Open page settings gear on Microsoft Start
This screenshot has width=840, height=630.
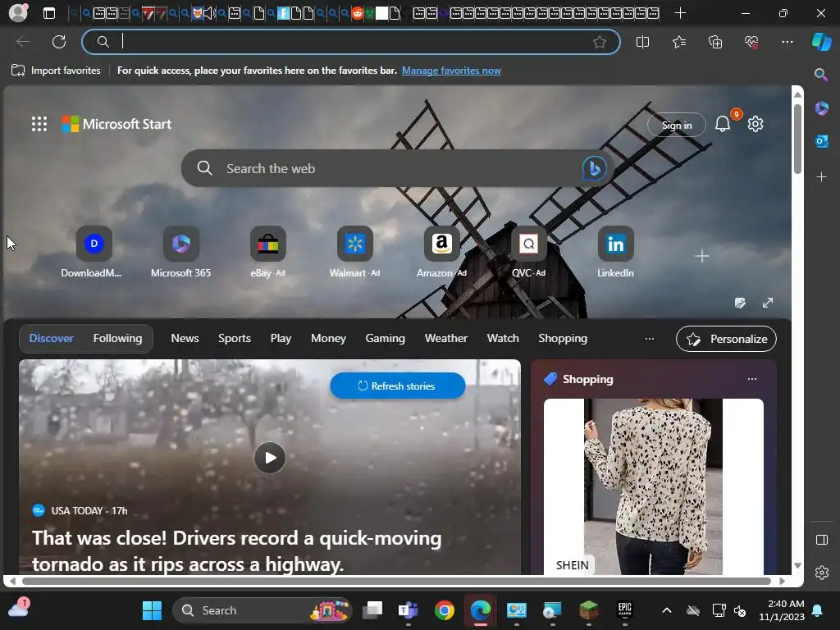[756, 125]
